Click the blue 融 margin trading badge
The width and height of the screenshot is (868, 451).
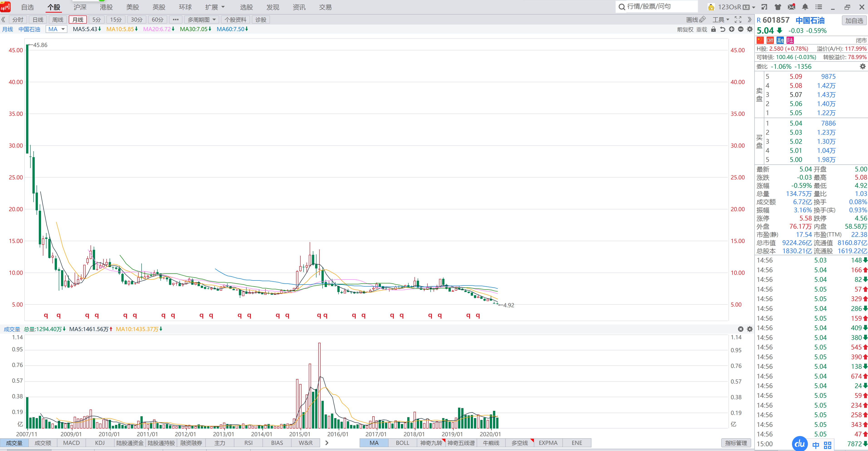click(x=780, y=40)
